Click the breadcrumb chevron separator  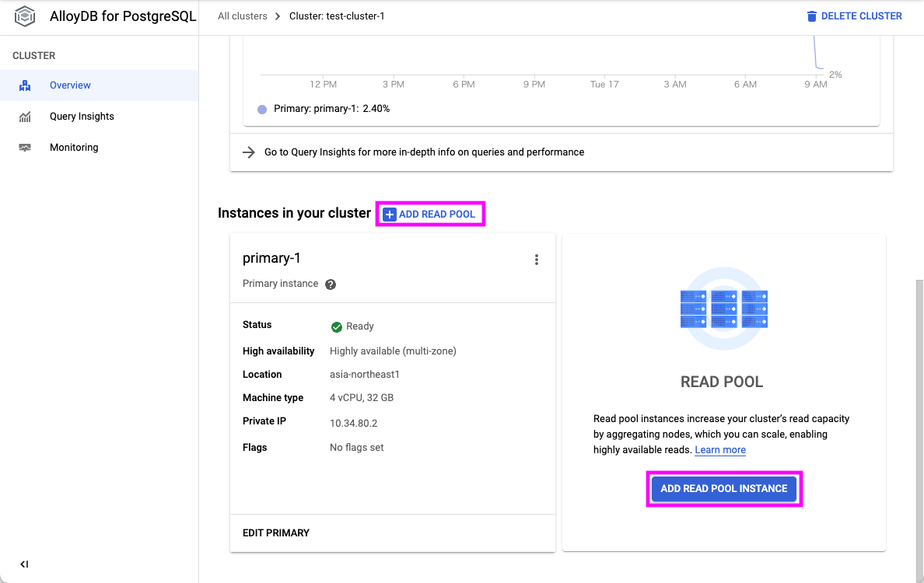click(x=278, y=16)
